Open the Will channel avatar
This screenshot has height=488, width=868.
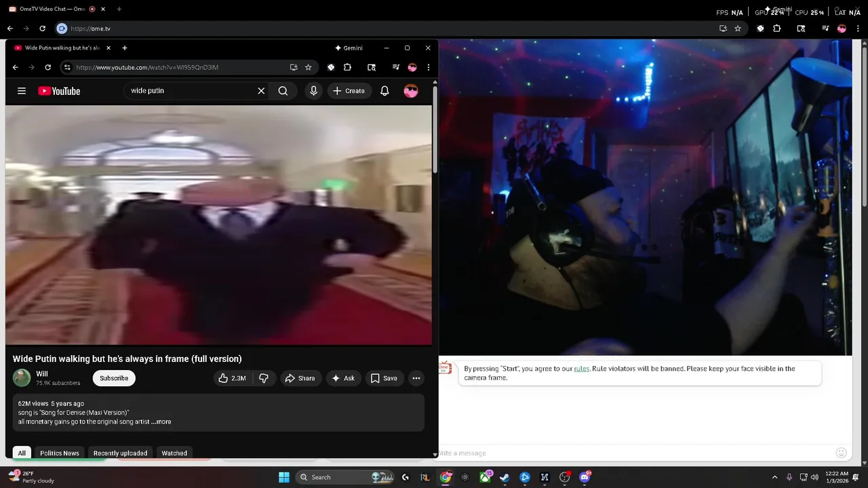click(x=22, y=378)
